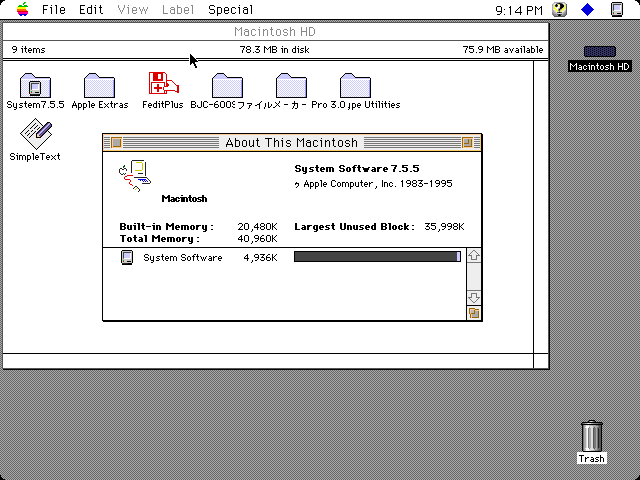The width and height of the screenshot is (640, 480).
Task: Select the FeditPlus application icon
Action: tap(163, 84)
